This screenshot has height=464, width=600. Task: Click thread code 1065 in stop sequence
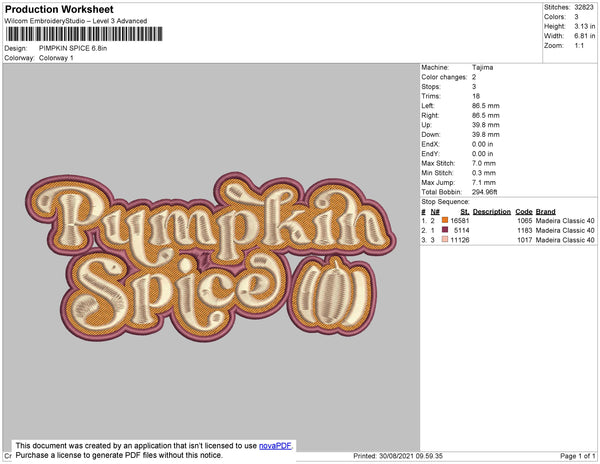[525, 221]
